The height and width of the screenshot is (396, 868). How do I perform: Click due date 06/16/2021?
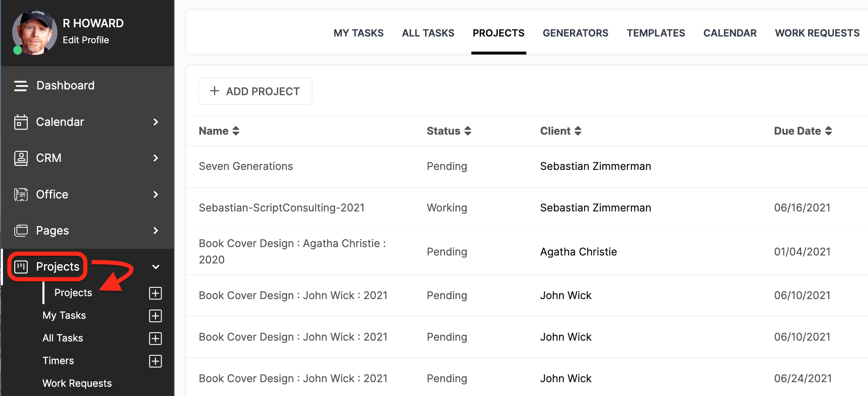coord(802,208)
